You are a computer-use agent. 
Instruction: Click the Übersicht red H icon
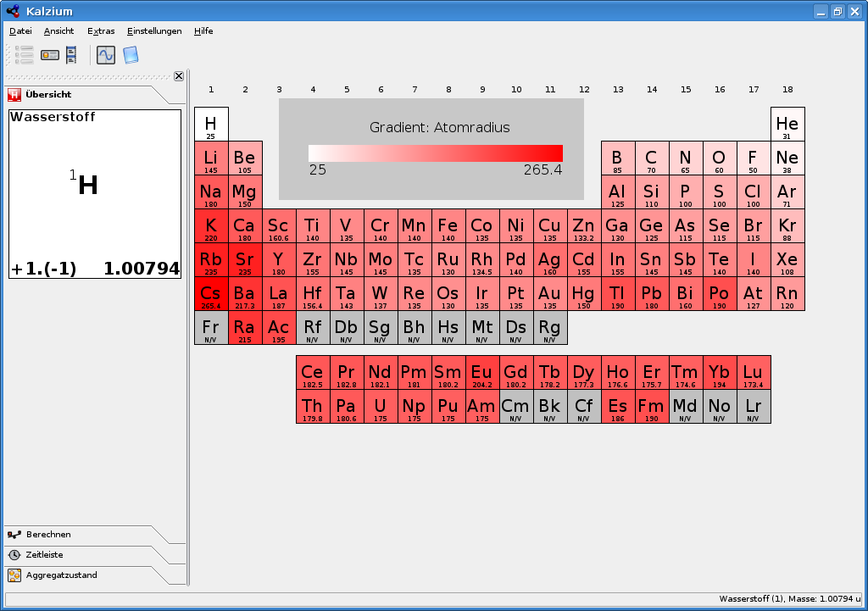pos(14,95)
